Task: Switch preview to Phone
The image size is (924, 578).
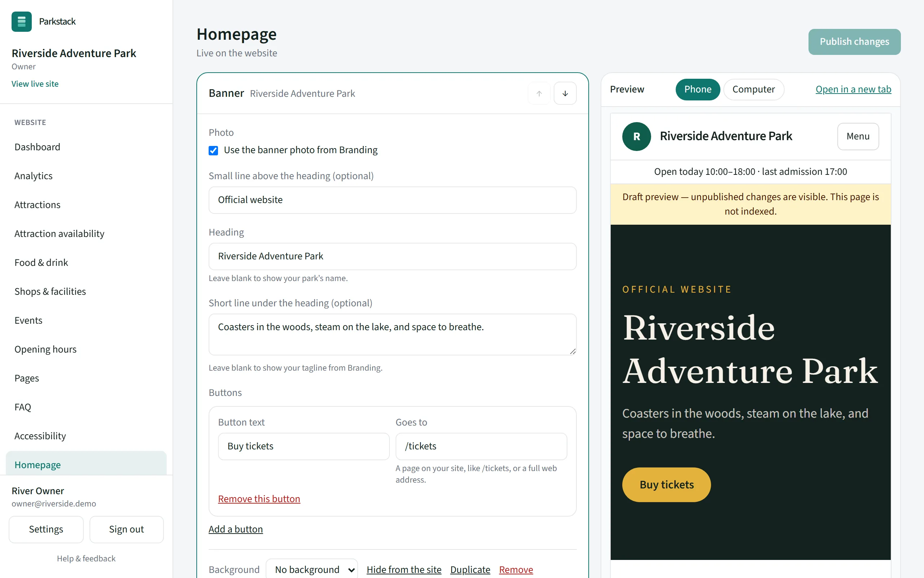Action: pyautogui.click(x=698, y=90)
